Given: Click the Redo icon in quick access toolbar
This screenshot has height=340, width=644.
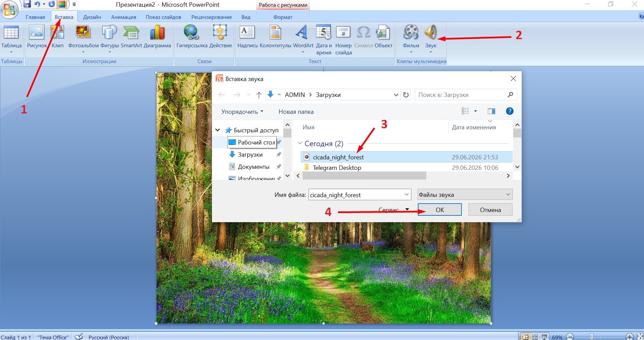Looking at the screenshot, I should click(51, 4).
